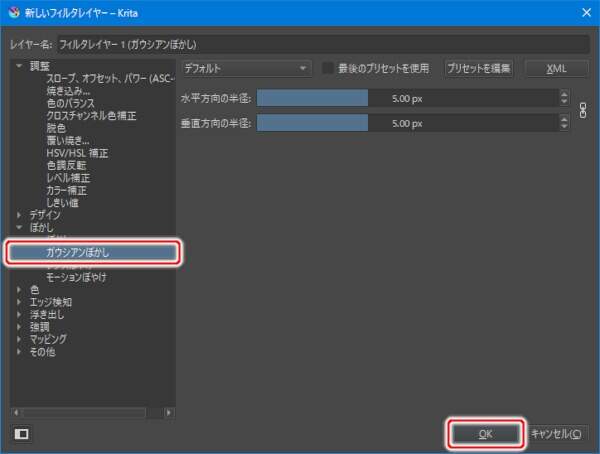Image resolution: width=600 pixels, height=454 pixels.
Task: Expand the デザイン category
Action: click(x=19, y=215)
